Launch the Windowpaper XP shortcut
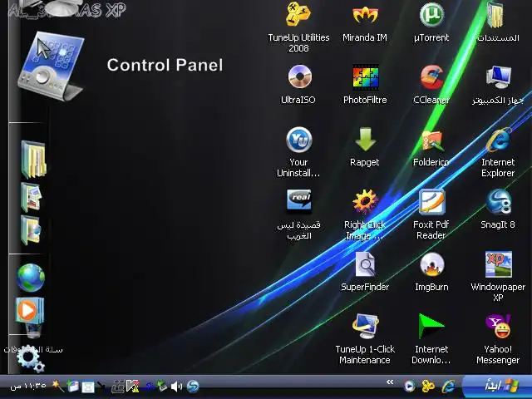This screenshot has width=532, height=399. 498,264
